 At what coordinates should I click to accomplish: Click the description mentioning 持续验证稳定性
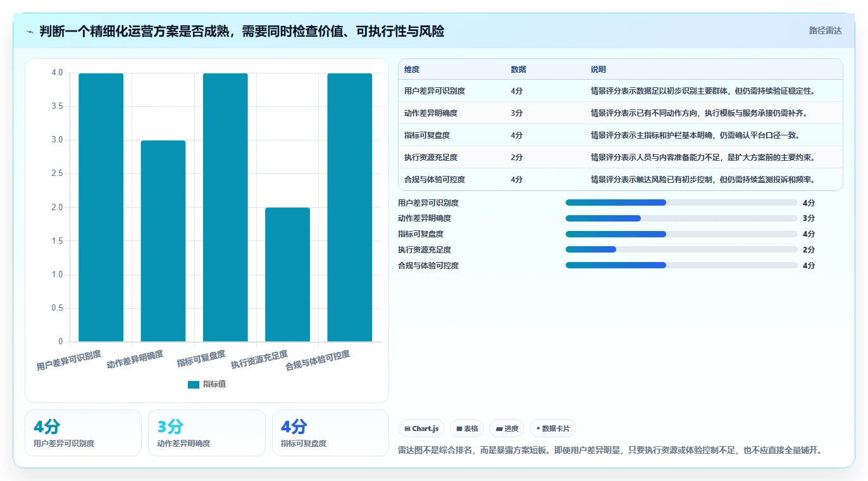[x=703, y=91]
